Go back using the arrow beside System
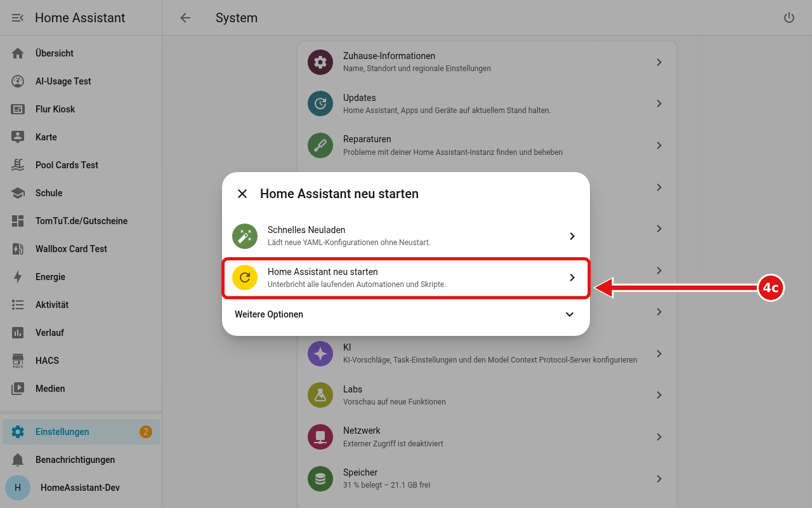The height and width of the screenshot is (508, 812). [185, 18]
